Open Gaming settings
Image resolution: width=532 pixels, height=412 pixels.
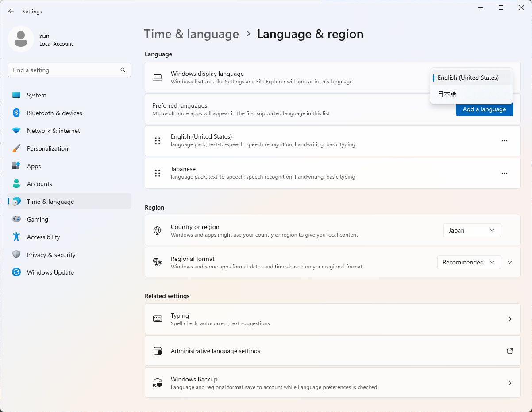pyautogui.click(x=69, y=219)
